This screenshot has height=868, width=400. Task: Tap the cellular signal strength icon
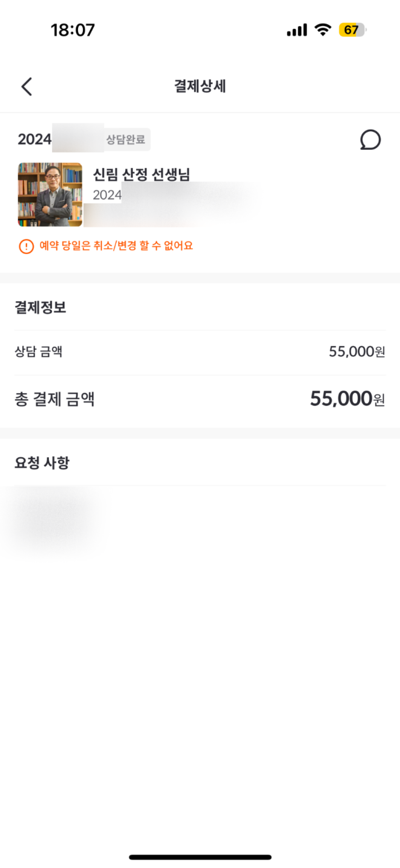point(297,30)
